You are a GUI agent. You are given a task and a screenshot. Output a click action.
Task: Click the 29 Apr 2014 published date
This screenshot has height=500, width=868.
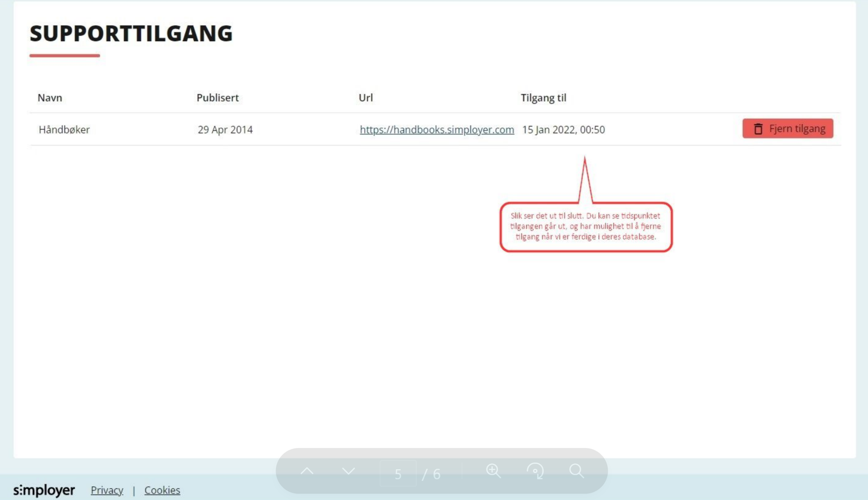(225, 130)
